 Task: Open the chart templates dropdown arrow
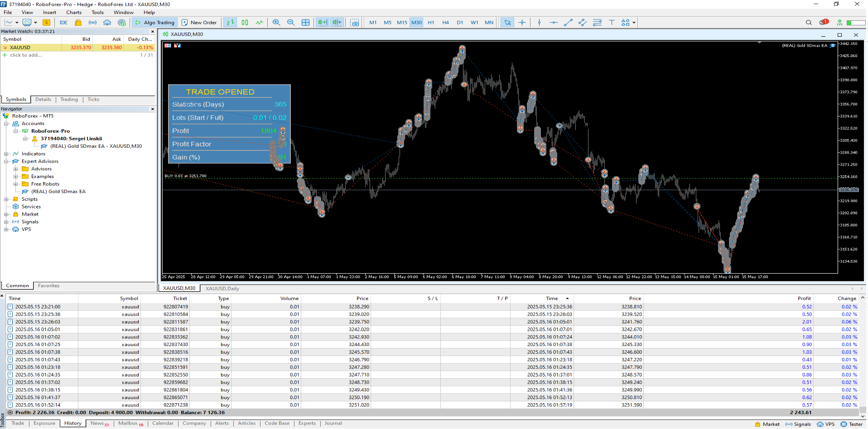tap(35, 22)
